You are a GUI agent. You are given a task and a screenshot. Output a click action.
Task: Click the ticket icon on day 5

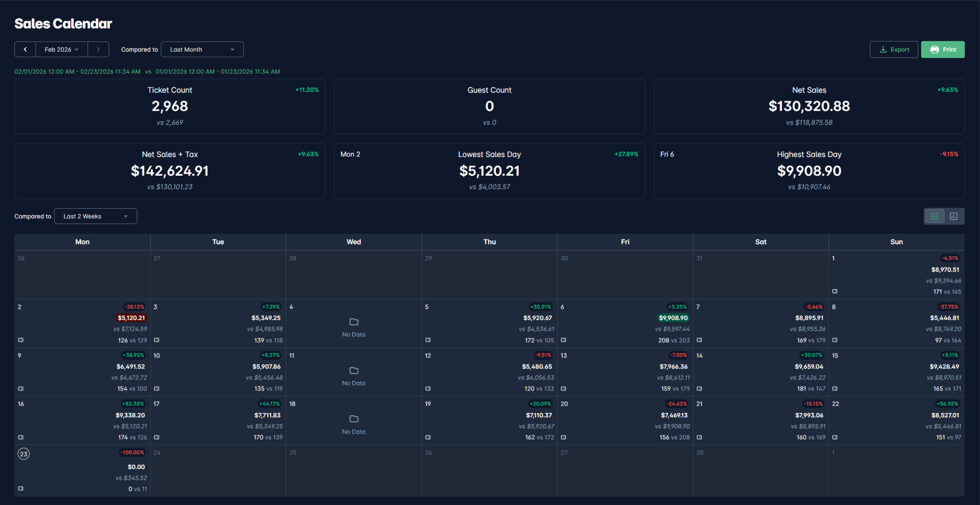(x=428, y=340)
